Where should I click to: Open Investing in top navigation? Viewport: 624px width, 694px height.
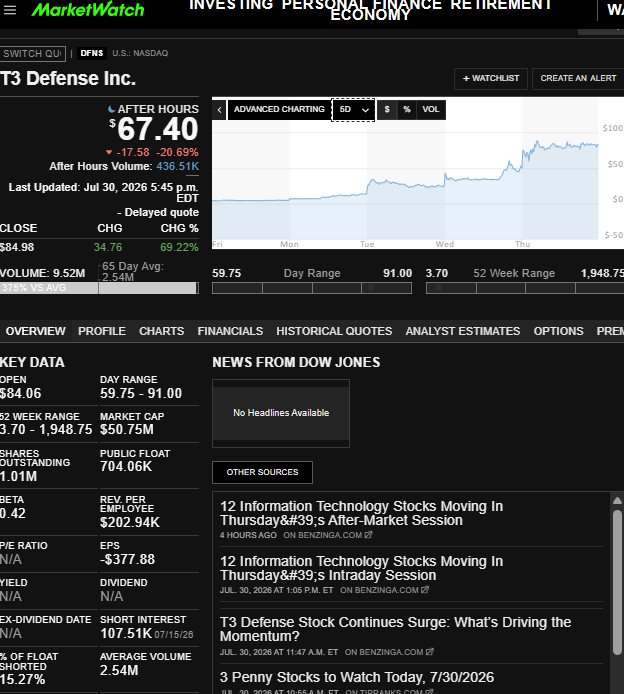click(233, 5)
